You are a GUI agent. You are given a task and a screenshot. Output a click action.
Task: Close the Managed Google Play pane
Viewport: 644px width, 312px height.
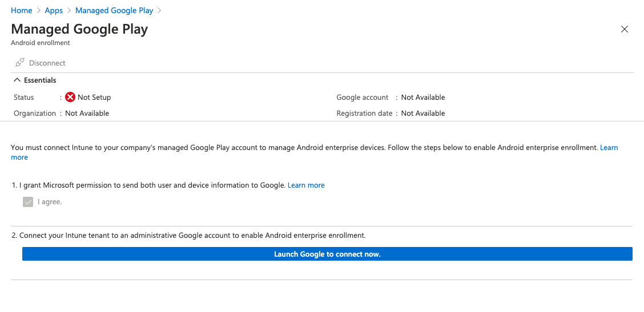pos(624,30)
